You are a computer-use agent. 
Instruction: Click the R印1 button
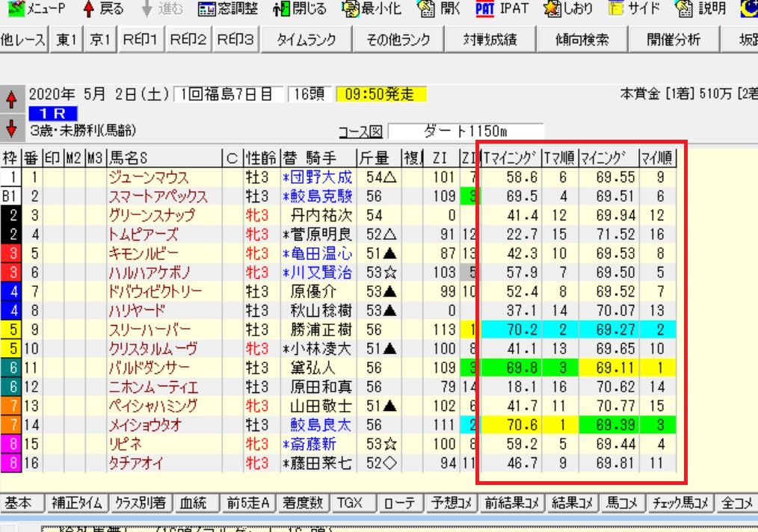click(x=141, y=39)
